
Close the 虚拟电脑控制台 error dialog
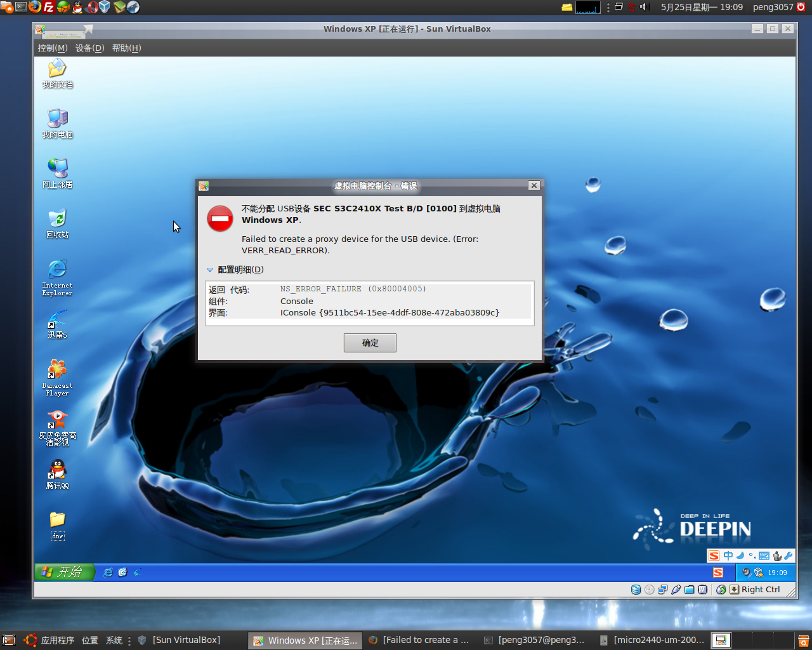(x=534, y=185)
